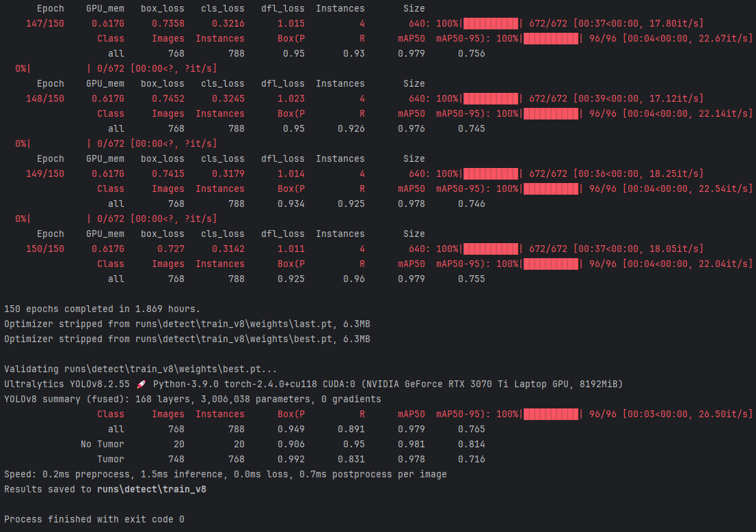Click the epoch value 150/150
The width and height of the screenshot is (756, 532).
[x=45, y=249]
